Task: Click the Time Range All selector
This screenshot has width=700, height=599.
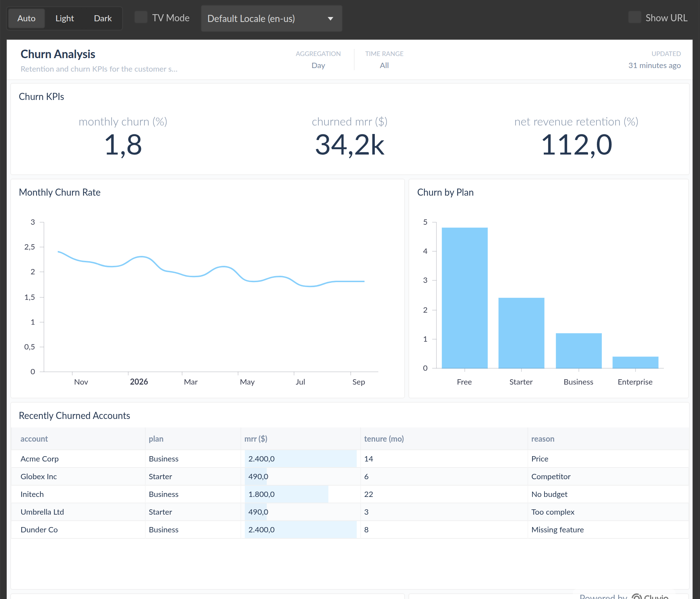Action: (384, 60)
